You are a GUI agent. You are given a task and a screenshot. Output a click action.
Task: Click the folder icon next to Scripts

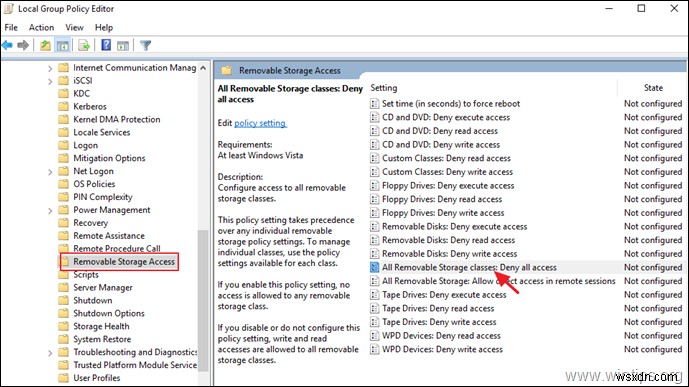(65, 275)
